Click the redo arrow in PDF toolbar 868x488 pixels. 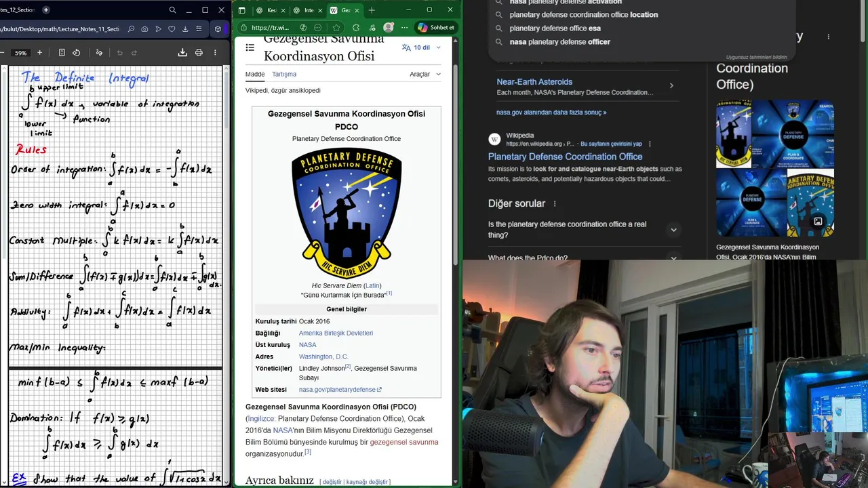click(x=134, y=52)
